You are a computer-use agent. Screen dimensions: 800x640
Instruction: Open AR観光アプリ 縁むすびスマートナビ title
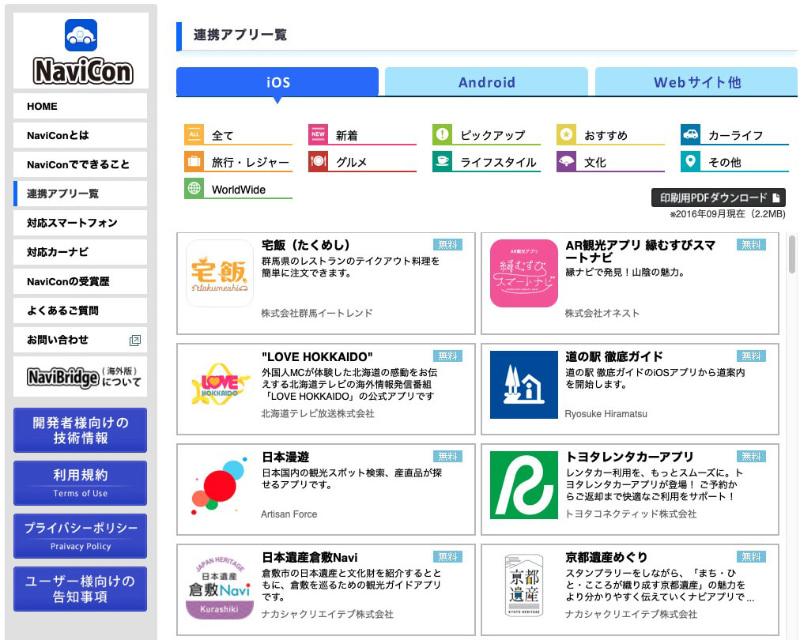pyautogui.click(x=640, y=251)
